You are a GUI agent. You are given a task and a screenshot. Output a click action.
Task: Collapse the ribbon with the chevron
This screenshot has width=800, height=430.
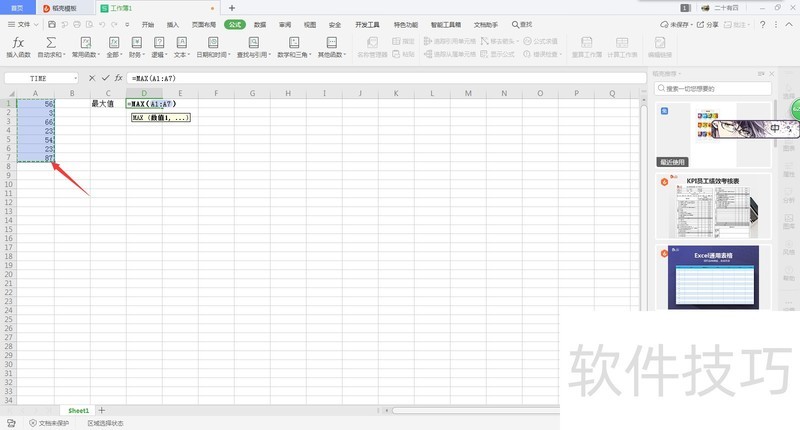pos(789,24)
